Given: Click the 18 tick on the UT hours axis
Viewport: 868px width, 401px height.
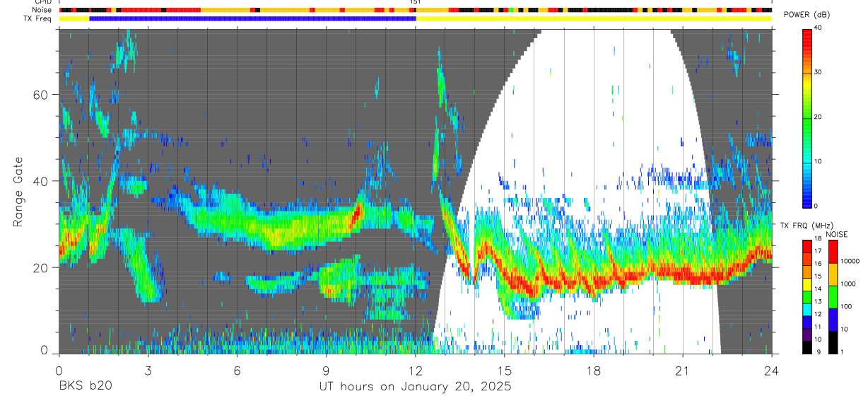Looking at the screenshot, I should [x=594, y=370].
